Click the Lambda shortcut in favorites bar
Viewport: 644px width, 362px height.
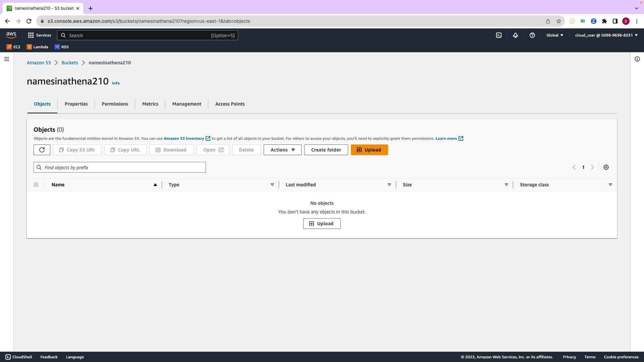tap(37, 47)
